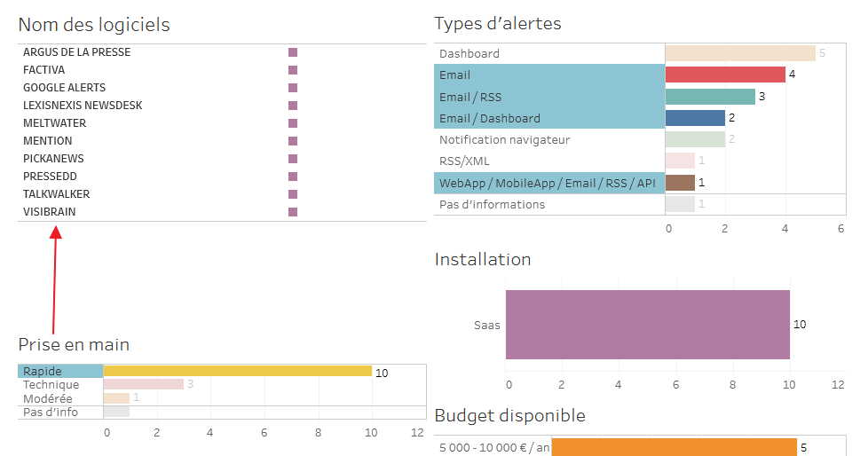Viewport: 868px width, 456px height.
Task: Click the teal Email / RSS bar
Action: (710, 97)
